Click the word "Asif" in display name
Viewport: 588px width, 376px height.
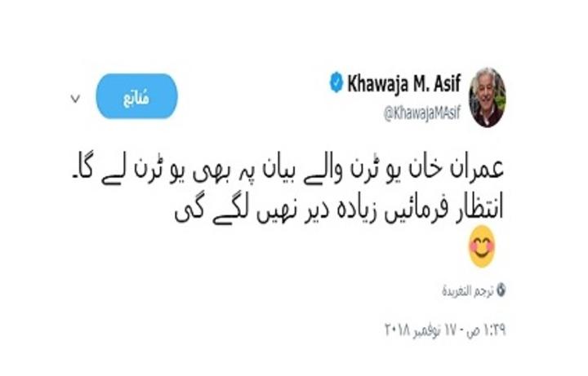(448, 83)
